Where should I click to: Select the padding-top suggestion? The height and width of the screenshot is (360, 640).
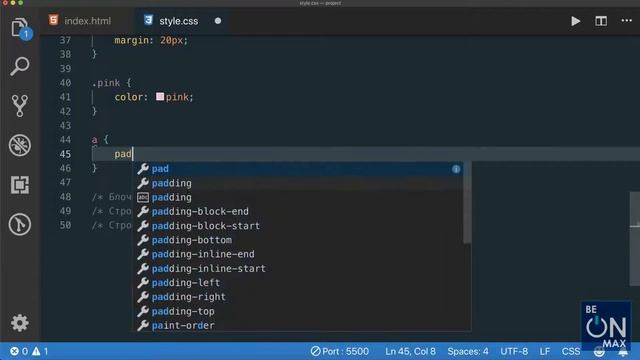pyautogui.click(x=299, y=311)
